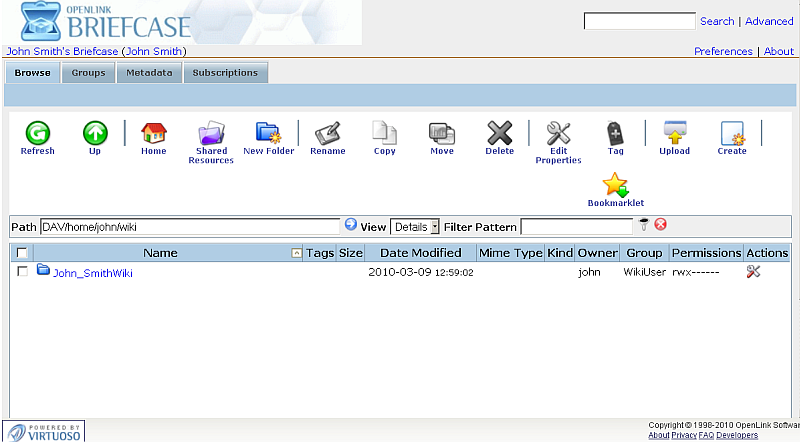Viewport: 800px width, 442px height.
Task: Toggle the select-all checkbox in header
Action: tap(22, 253)
